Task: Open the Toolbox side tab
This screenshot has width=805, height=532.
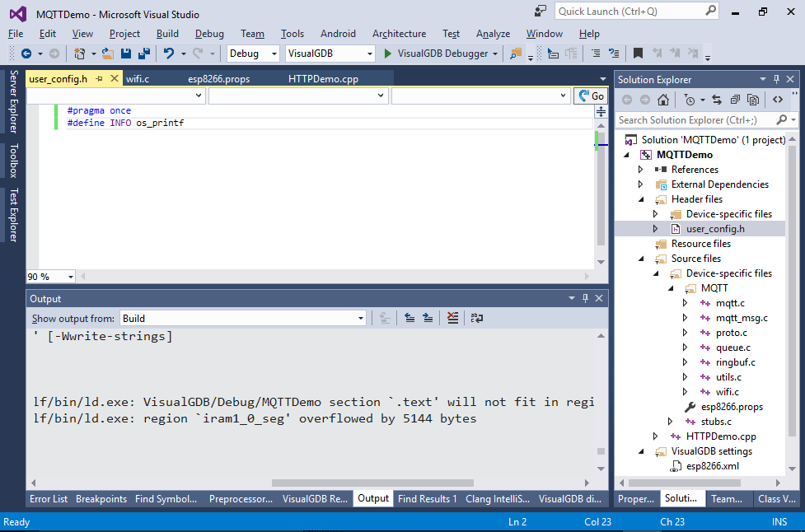Action: click(x=13, y=161)
